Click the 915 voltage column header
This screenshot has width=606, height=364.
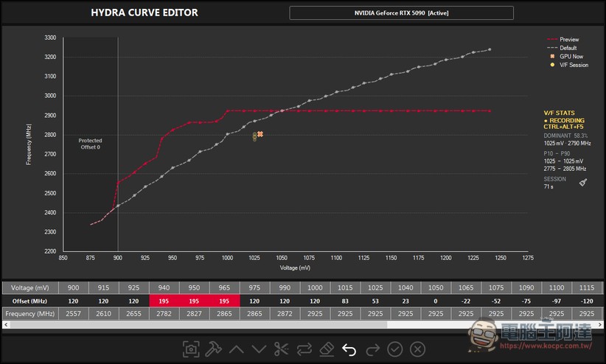[103, 288]
